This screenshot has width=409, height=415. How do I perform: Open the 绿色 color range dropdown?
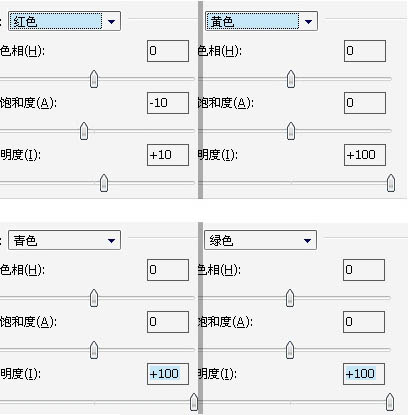tap(260, 240)
